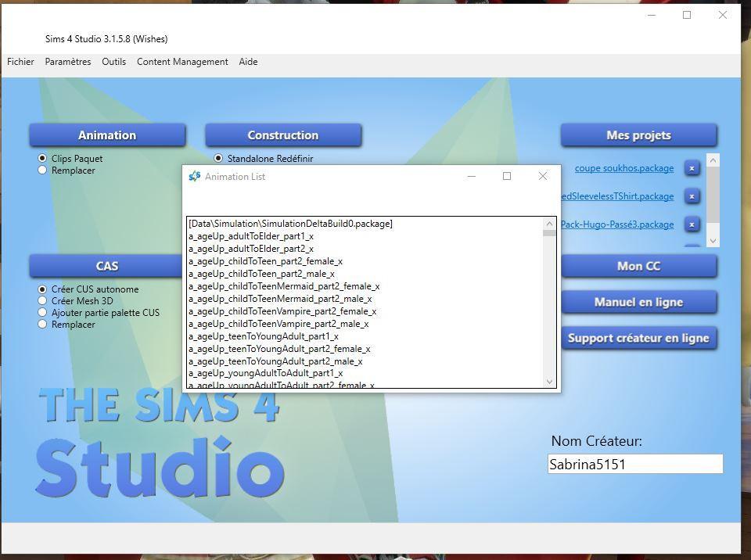Open the Paramètres menu
This screenshot has width=751, height=560.
click(68, 62)
